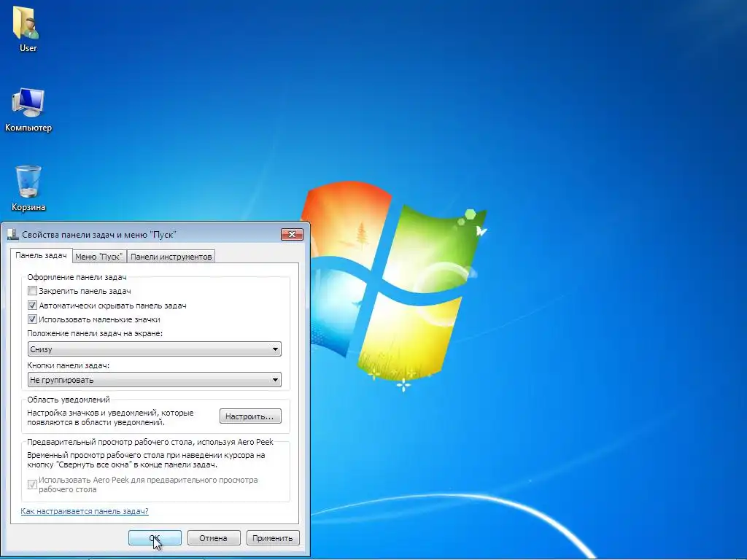Open the Не группировать buttons dropdown
Screen dimensions: 747x560
click(155, 379)
